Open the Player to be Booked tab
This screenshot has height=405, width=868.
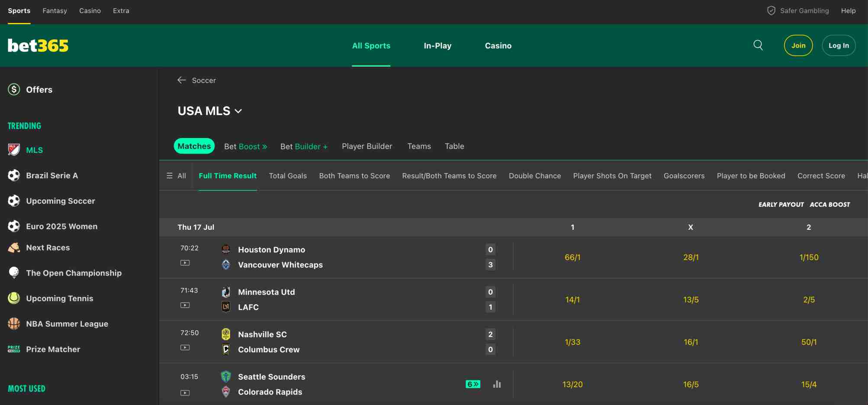click(751, 176)
